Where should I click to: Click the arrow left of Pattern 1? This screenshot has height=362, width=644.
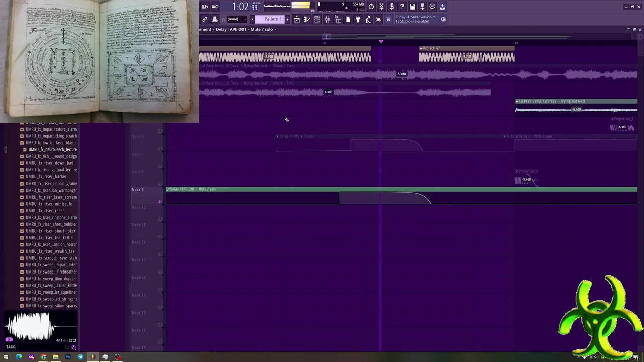coord(252,19)
